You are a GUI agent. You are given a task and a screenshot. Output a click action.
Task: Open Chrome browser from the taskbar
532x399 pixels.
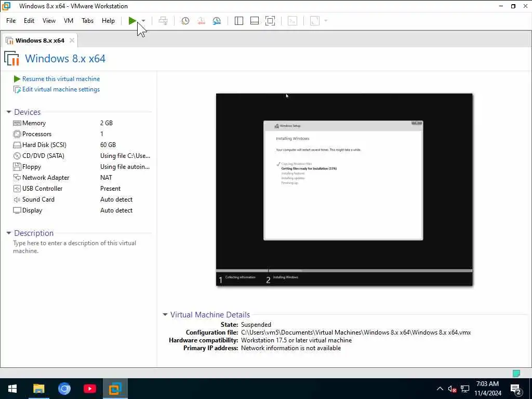pos(64,389)
